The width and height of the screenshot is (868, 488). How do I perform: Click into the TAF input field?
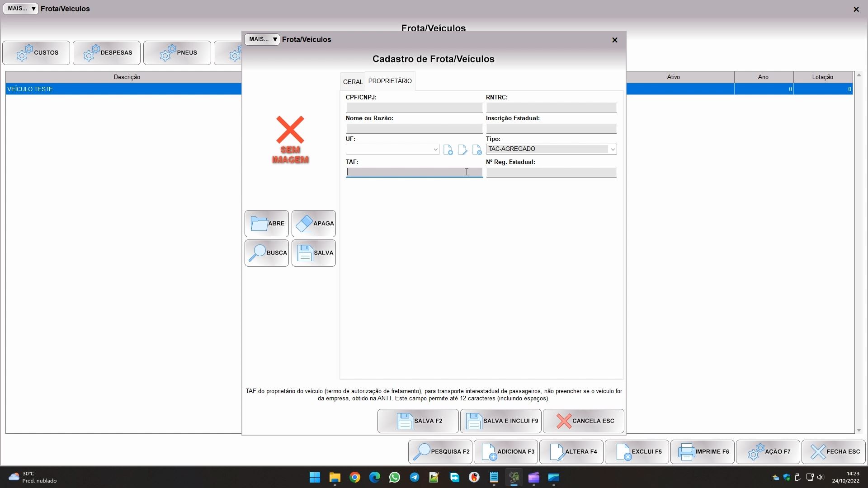(414, 172)
